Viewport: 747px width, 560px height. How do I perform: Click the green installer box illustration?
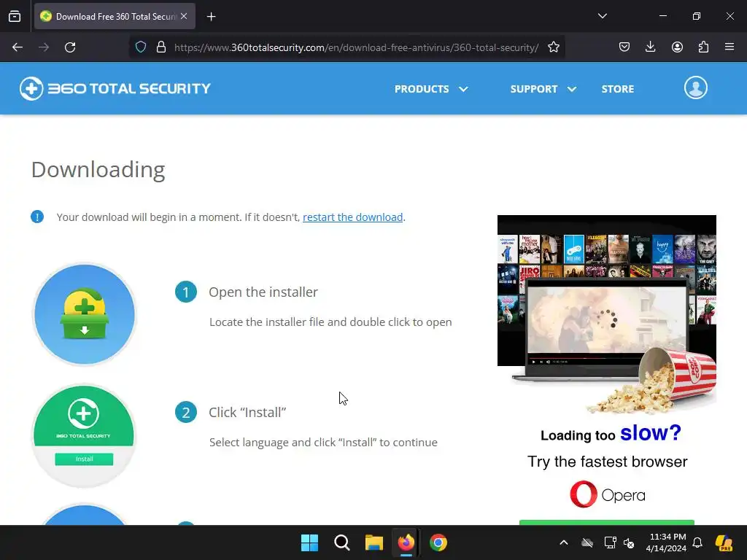coord(85,314)
